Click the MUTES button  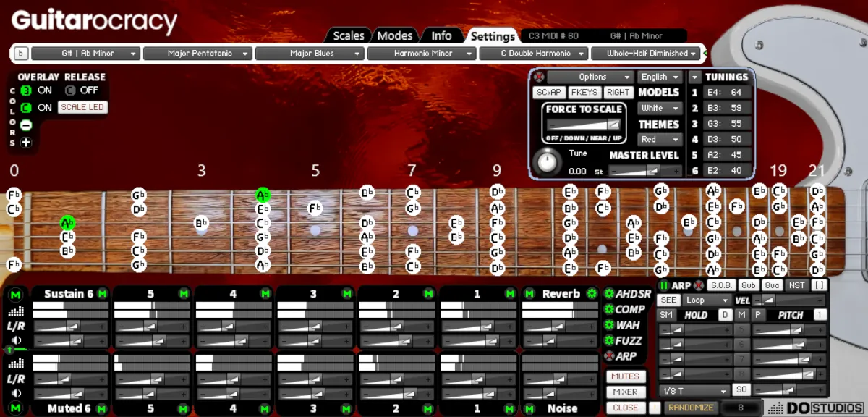point(626,376)
